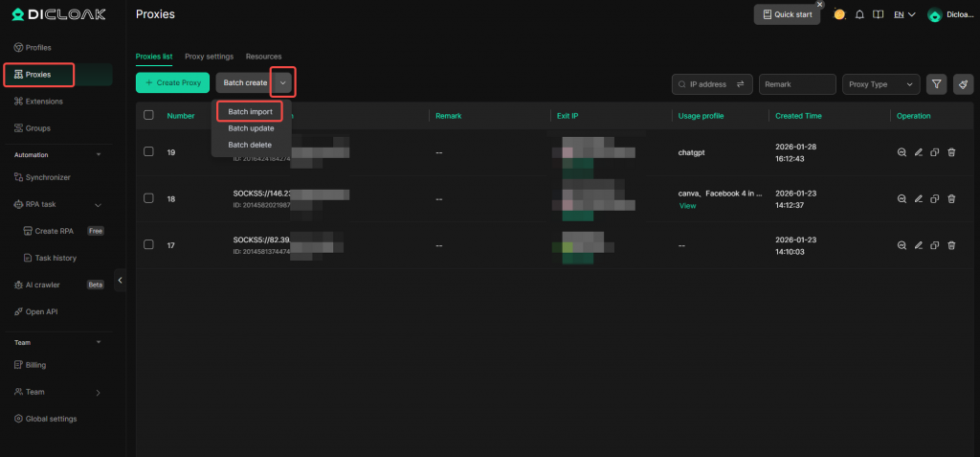Collapse the sidebar with the arrow handle

pos(121,280)
